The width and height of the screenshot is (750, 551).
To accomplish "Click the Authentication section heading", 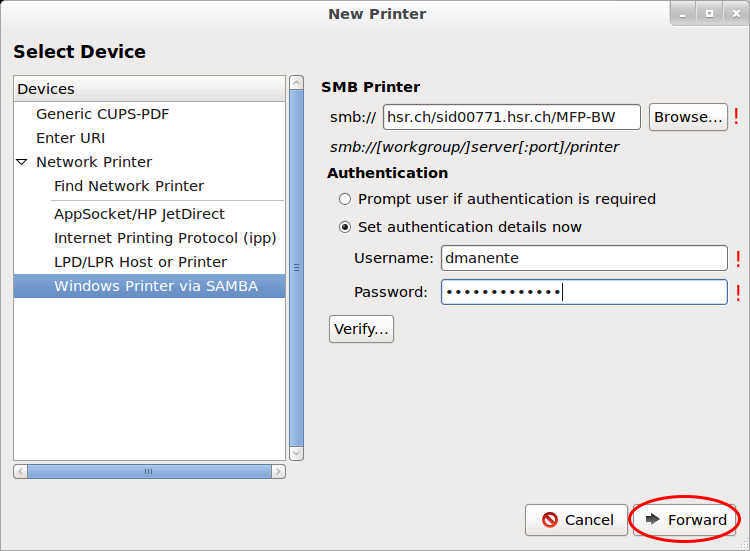I will pyautogui.click(x=387, y=173).
